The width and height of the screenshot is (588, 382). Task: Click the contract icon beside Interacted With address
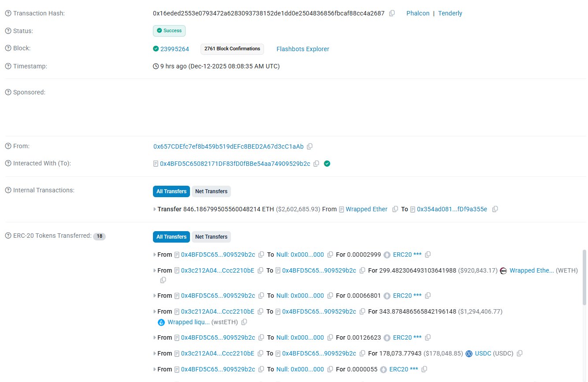point(156,163)
